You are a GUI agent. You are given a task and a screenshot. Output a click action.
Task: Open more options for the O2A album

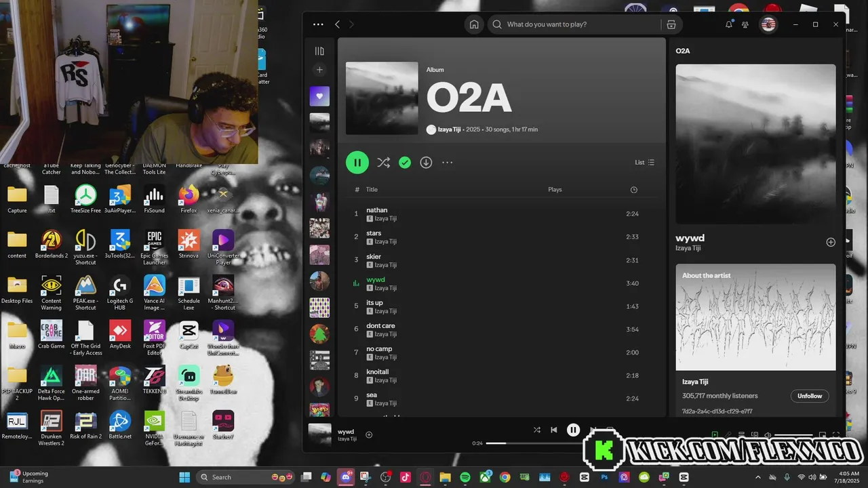tap(447, 163)
